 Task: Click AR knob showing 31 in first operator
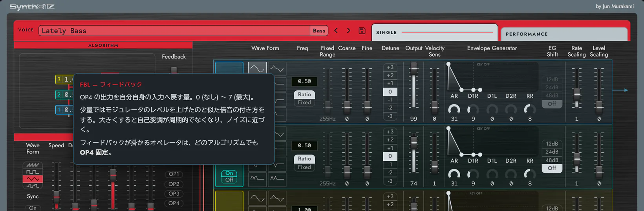(454, 109)
